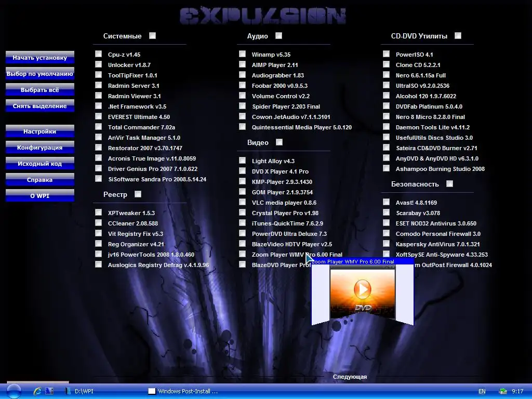Click the second quick launch icon
This screenshot has height=399, width=532.
click(x=49, y=391)
